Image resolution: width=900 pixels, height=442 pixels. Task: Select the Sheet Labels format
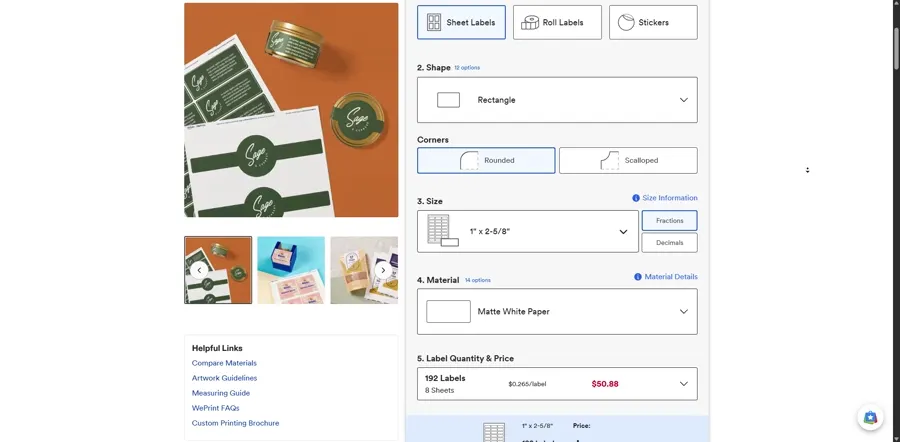(x=461, y=22)
